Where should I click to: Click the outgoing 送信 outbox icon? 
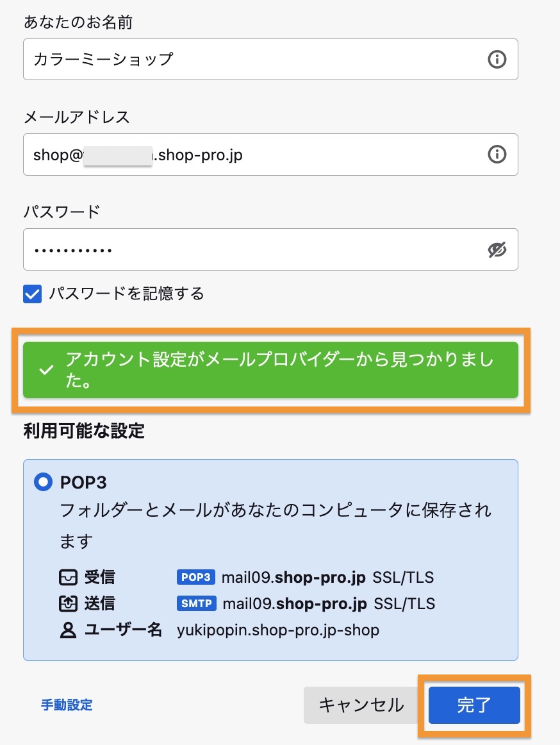[67, 604]
